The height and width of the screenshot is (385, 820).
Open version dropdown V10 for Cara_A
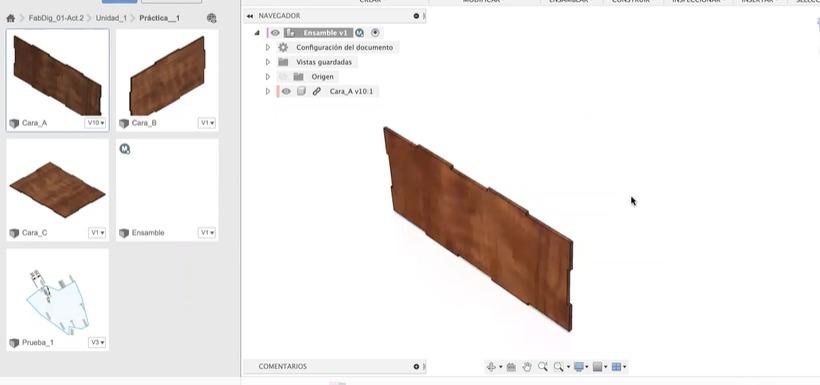(96, 123)
